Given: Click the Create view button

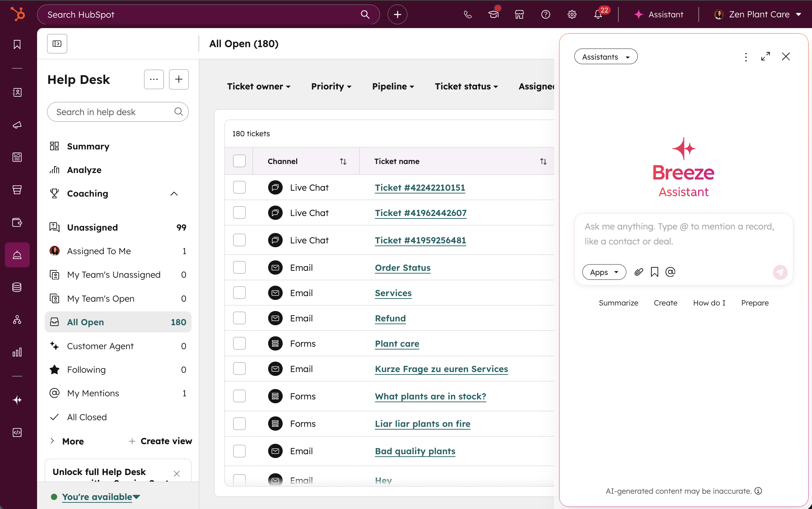Looking at the screenshot, I should click(x=160, y=441).
